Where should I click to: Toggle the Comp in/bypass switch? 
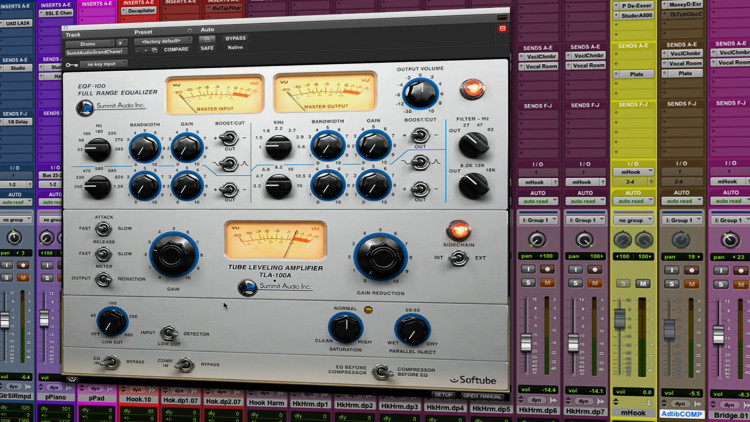[184, 365]
